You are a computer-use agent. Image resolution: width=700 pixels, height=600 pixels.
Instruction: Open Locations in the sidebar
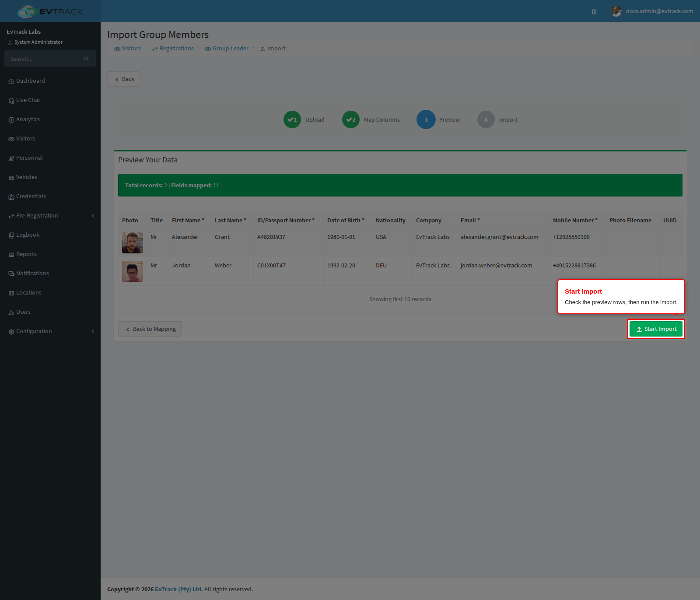[x=50, y=293]
